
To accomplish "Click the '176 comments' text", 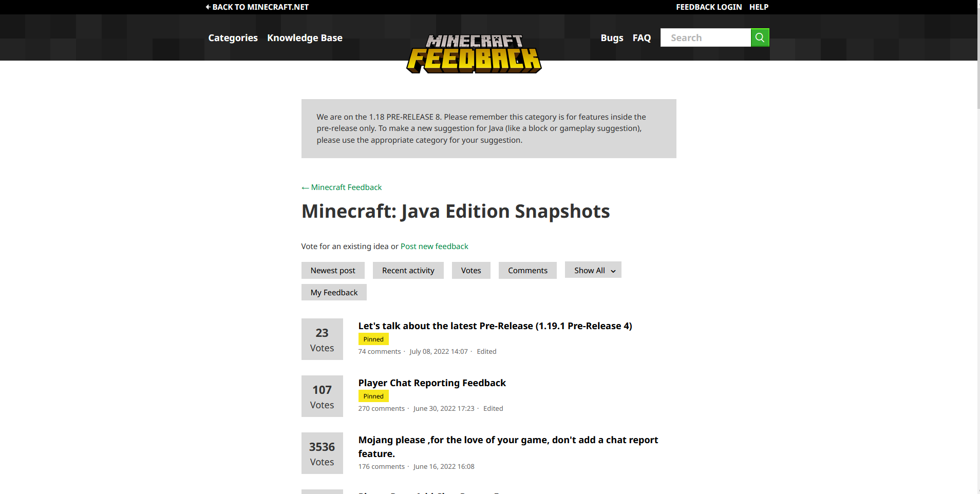I will tap(382, 467).
